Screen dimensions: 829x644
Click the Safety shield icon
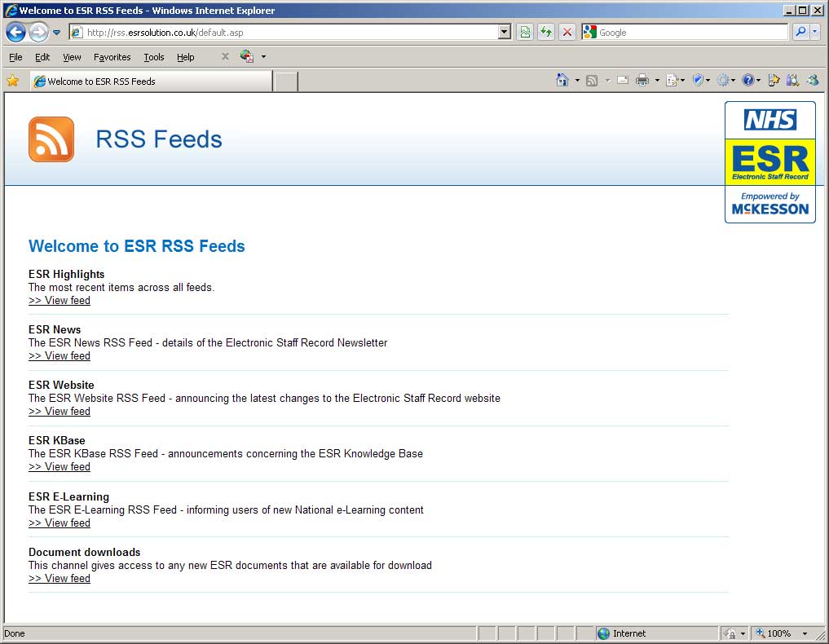click(699, 81)
